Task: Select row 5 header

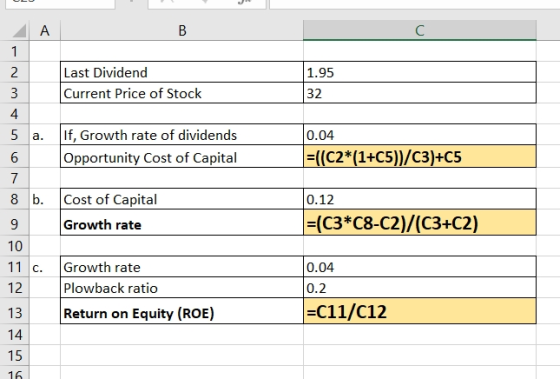Action: click(14, 135)
